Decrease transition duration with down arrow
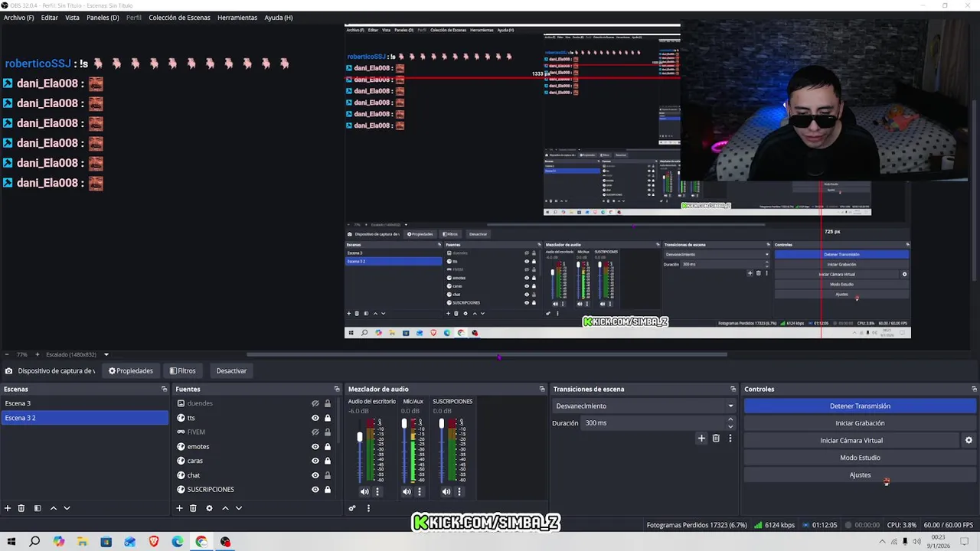This screenshot has height=551, width=980. (730, 426)
